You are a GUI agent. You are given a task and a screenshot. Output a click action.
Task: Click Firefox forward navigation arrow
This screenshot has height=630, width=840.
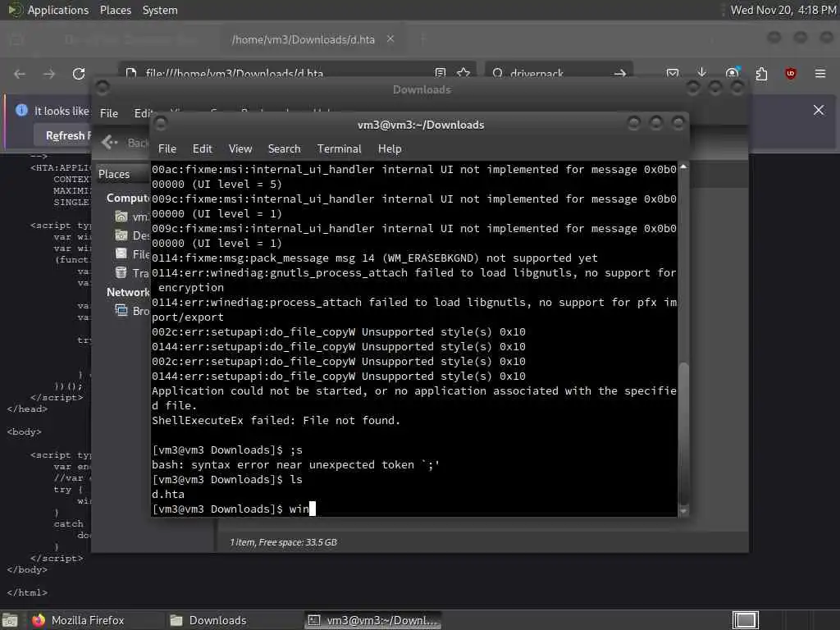pos(49,74)
